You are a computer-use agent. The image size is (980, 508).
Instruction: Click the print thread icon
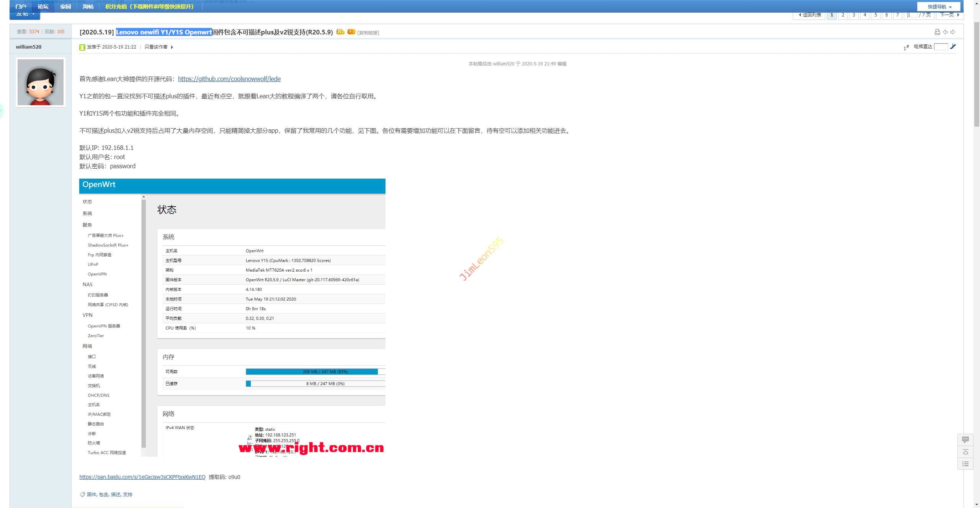[937, 32]
